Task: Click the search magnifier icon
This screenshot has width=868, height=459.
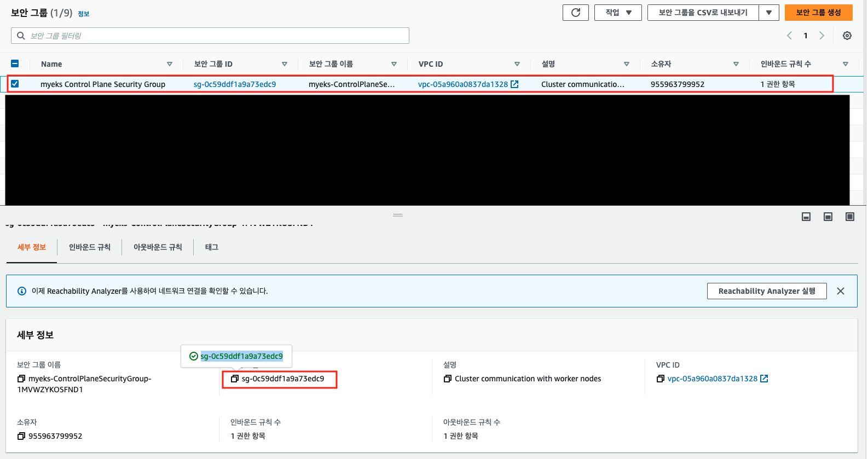Action: tap(21, 36)
